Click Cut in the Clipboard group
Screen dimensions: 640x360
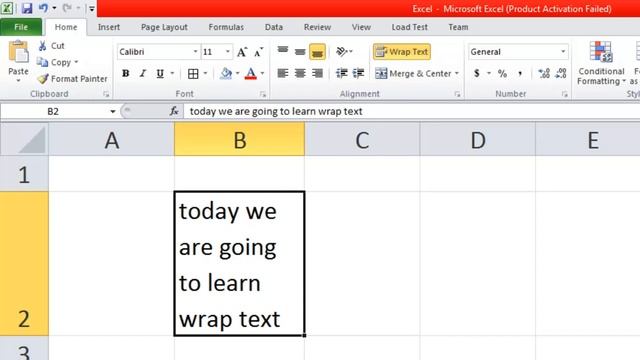click(x=51, y=46)
